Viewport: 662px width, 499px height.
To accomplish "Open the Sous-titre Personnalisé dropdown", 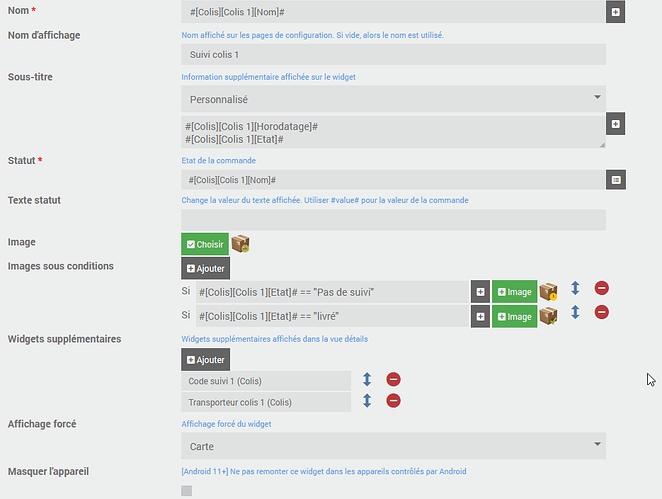I will tap(394, 99).
